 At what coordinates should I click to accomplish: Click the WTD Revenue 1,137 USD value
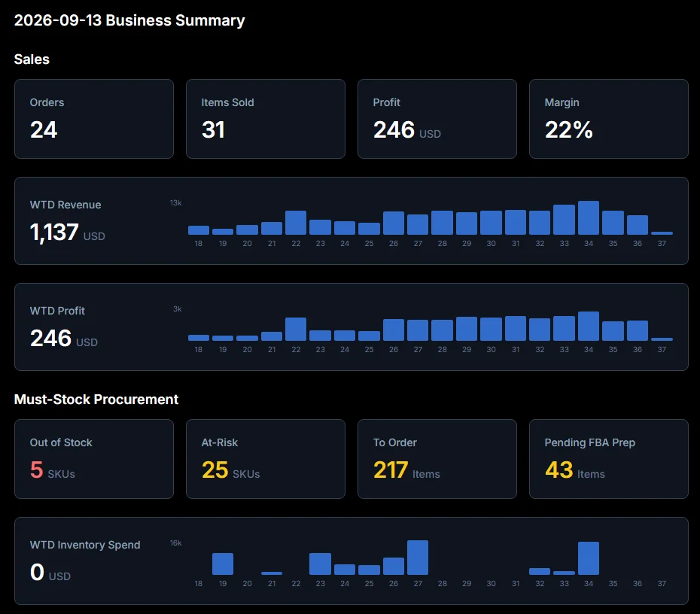68,233
